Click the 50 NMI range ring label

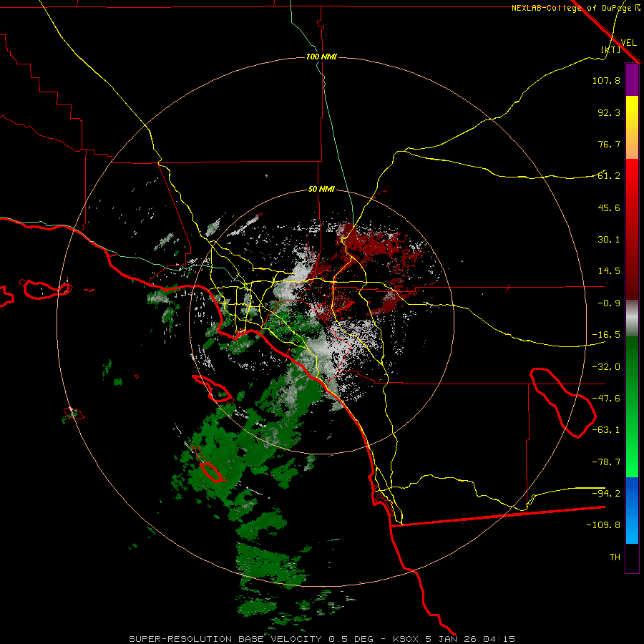click(321, 189)
